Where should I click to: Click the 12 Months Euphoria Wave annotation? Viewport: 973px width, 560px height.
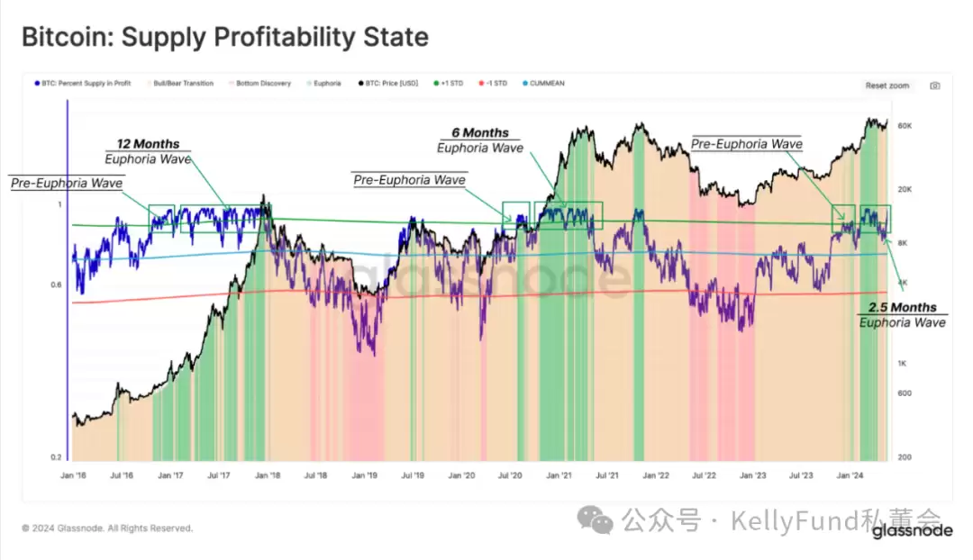click(148, 151)
